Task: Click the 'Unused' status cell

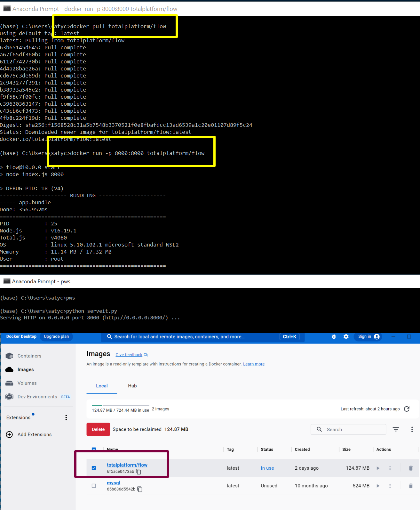Action: [x=269, y=486]
